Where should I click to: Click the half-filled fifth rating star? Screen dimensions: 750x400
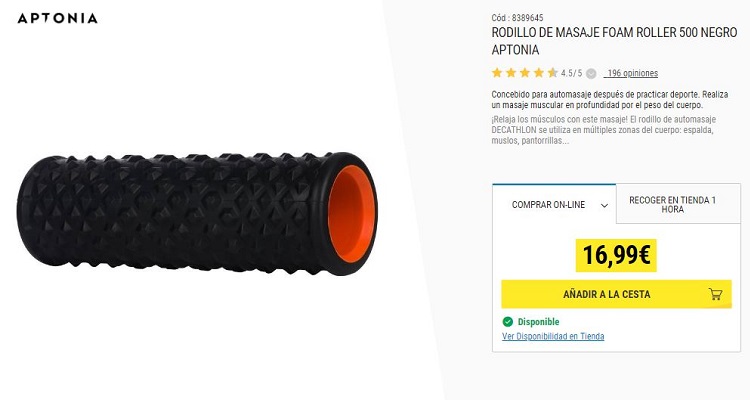pos(553,73)
